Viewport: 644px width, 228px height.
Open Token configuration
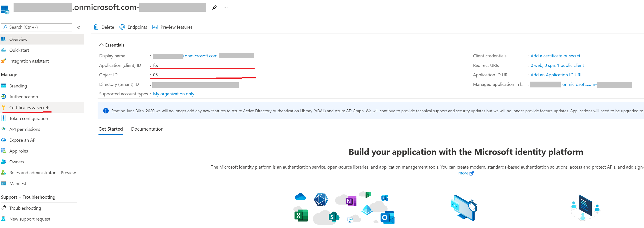click(x=29, y=118)
